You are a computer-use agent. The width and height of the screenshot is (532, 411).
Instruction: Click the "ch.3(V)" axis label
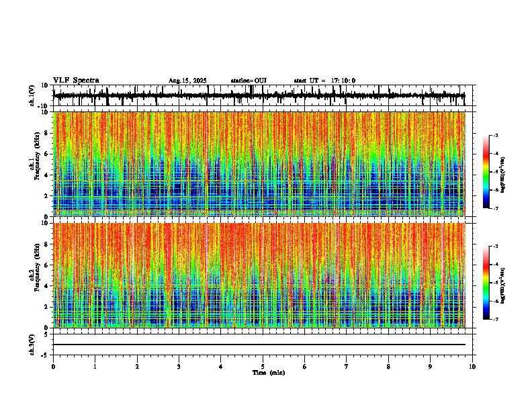(x=32, y=345)
